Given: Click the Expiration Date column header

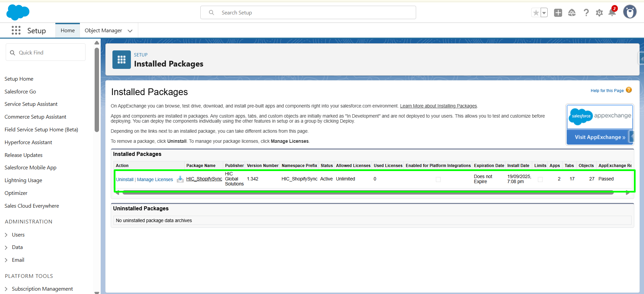Looking at the screenshot, I should coord(489,166).
